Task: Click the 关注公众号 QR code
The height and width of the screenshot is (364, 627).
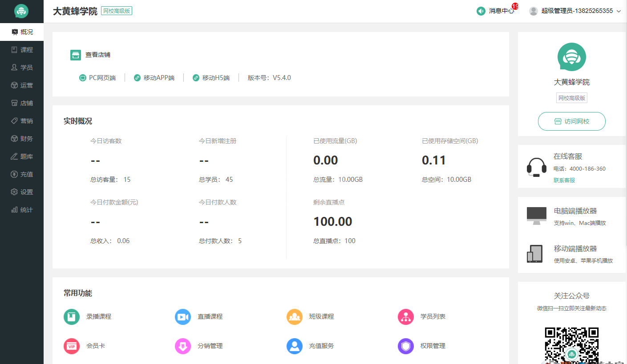Action: (x=572, y=346)
